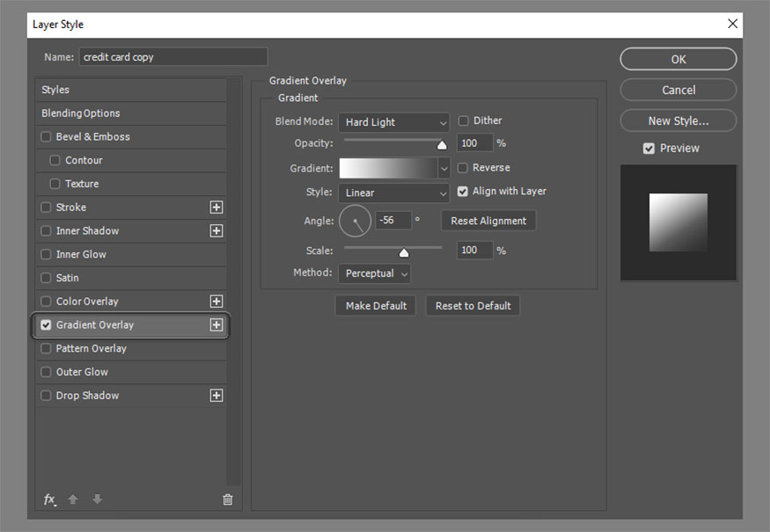
Task: Click Make Default button
Action: [376, 306]
